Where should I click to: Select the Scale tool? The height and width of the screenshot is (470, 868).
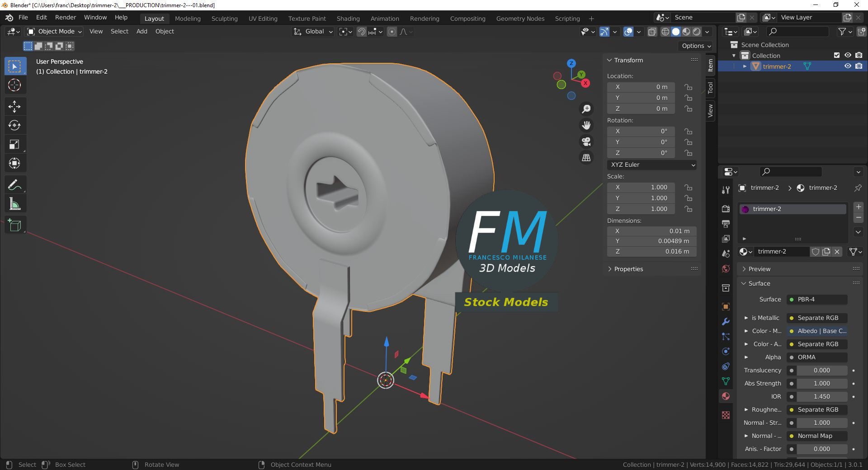(x=14, y=144)
